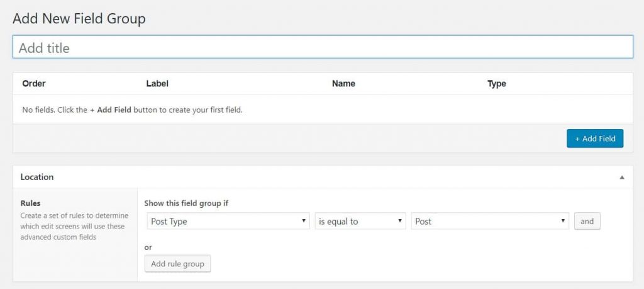Open the 'is equal to' operator dropdown
Viewport: 644px width, 289px height.
(360, 222)
